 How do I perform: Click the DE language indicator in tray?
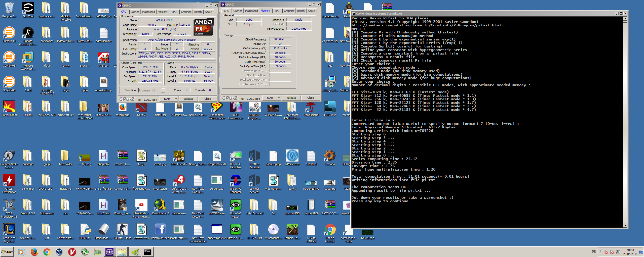pyautogui.click(x=594, y=251)
